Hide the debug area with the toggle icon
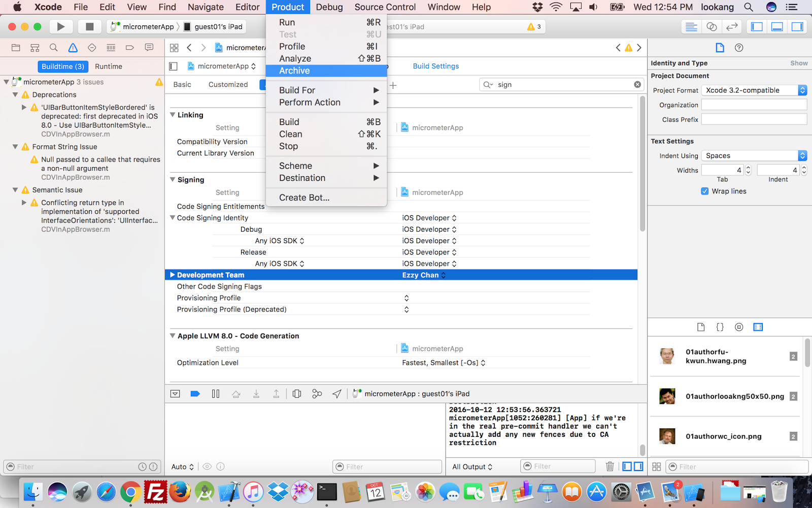The image size is (812, 508). tap(175, 394)
